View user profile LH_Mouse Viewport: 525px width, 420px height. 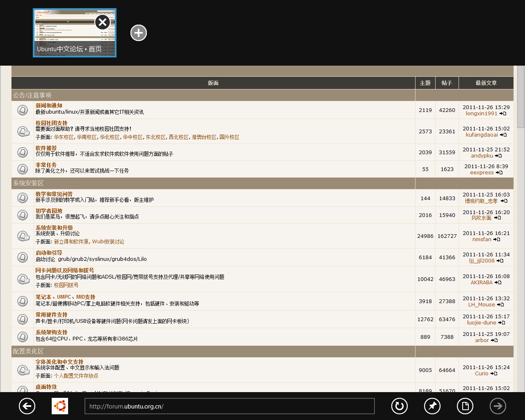click(482, 305)
